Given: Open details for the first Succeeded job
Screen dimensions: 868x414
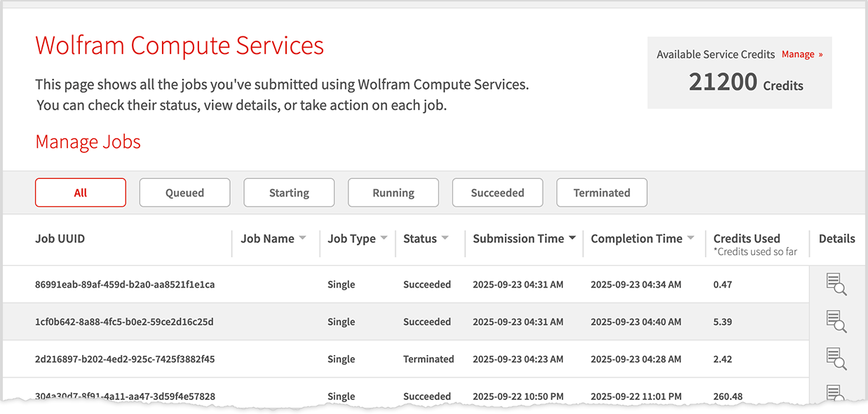Looking at the screenshot, I should coord(836,283).
